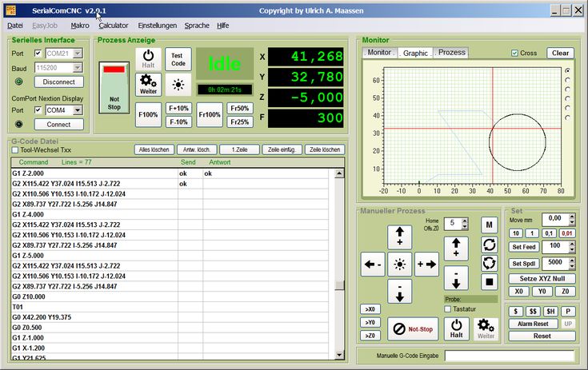Enable the Tastatur checkbox
The height and width of the screenshot is (370, 588).
(448, 308)
